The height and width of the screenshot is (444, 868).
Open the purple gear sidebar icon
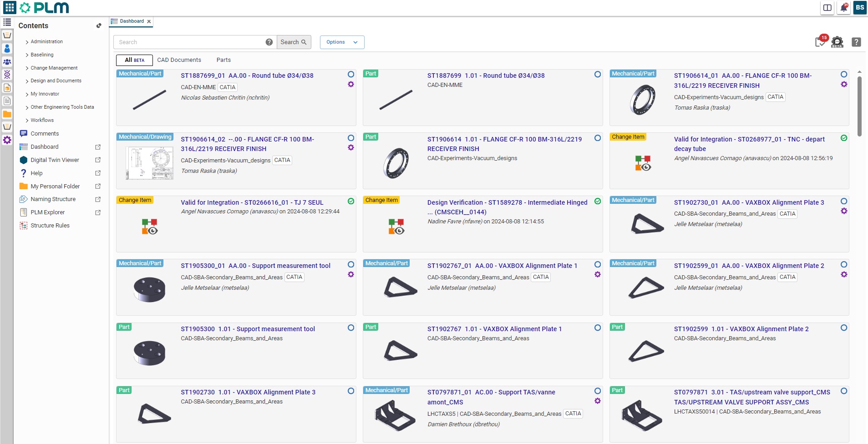click(7, 140)
